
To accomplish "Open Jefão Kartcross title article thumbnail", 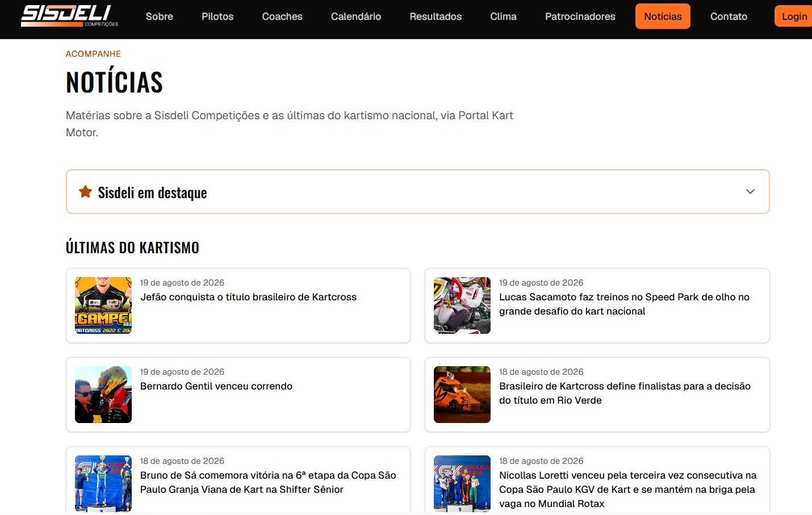I will coord(103,305).
